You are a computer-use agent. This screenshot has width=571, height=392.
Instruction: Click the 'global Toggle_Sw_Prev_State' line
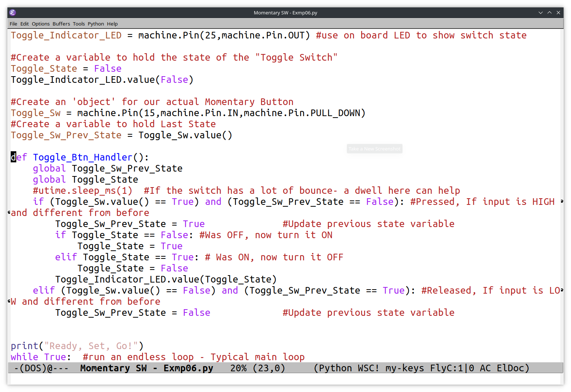[108, 169]
